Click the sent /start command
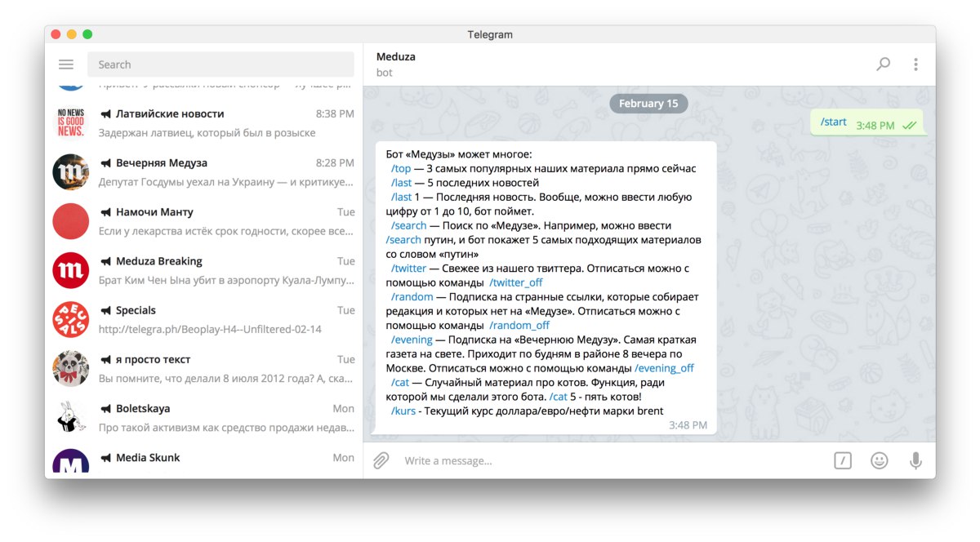 [833, 122]
